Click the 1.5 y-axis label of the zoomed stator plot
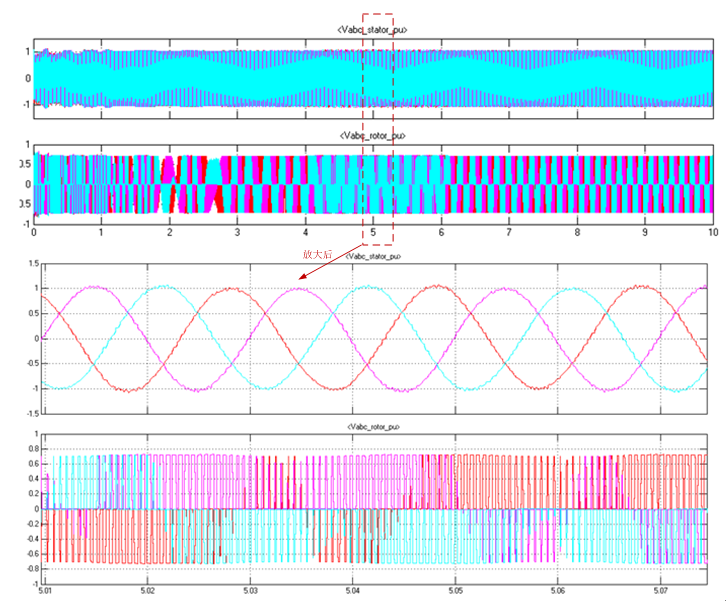Screen dimensions: 726x608 coord(34,263)
